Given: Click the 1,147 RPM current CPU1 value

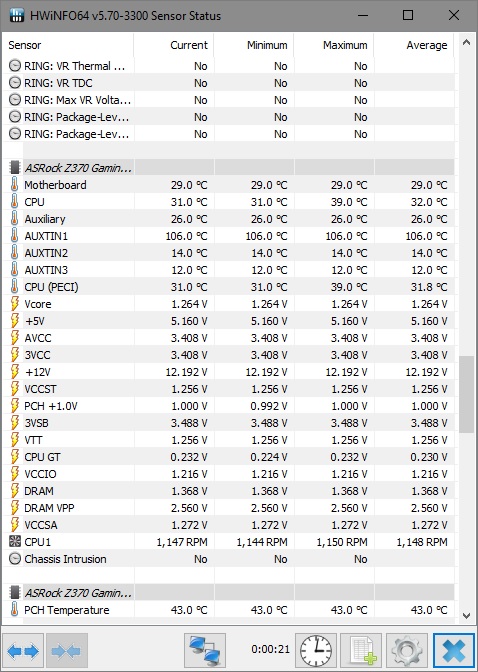Looking at the screenshot, I should [x=182, y=542].
